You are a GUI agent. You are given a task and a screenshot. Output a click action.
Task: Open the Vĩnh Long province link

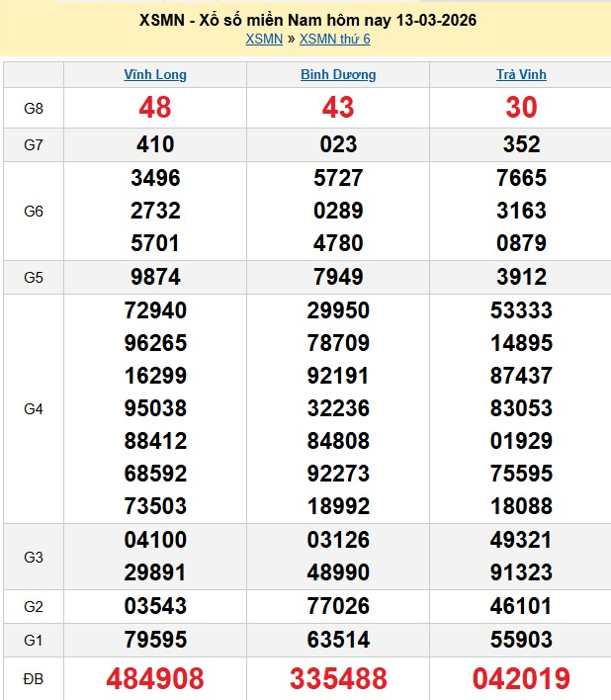155,74
